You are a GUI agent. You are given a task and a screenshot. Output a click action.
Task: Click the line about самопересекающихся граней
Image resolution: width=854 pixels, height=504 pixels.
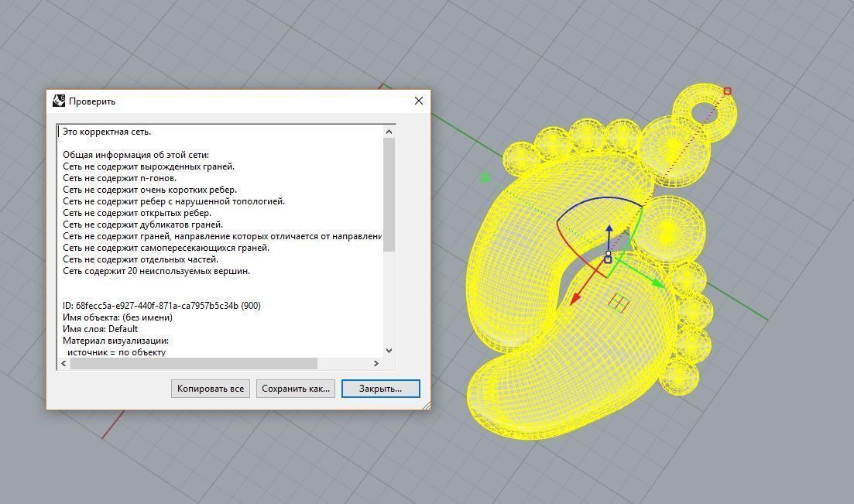pos(166,248)
